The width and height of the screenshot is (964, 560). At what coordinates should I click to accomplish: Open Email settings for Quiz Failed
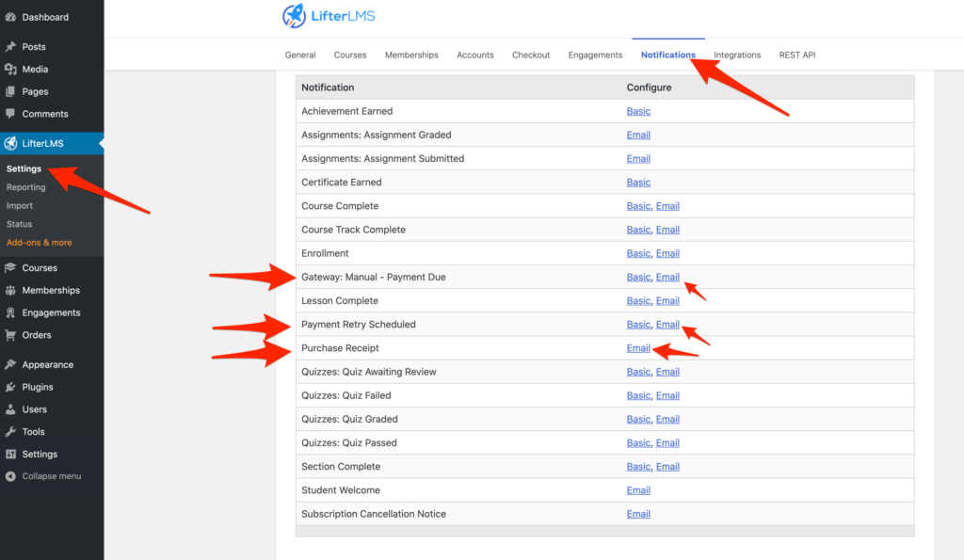coord(667,395)
